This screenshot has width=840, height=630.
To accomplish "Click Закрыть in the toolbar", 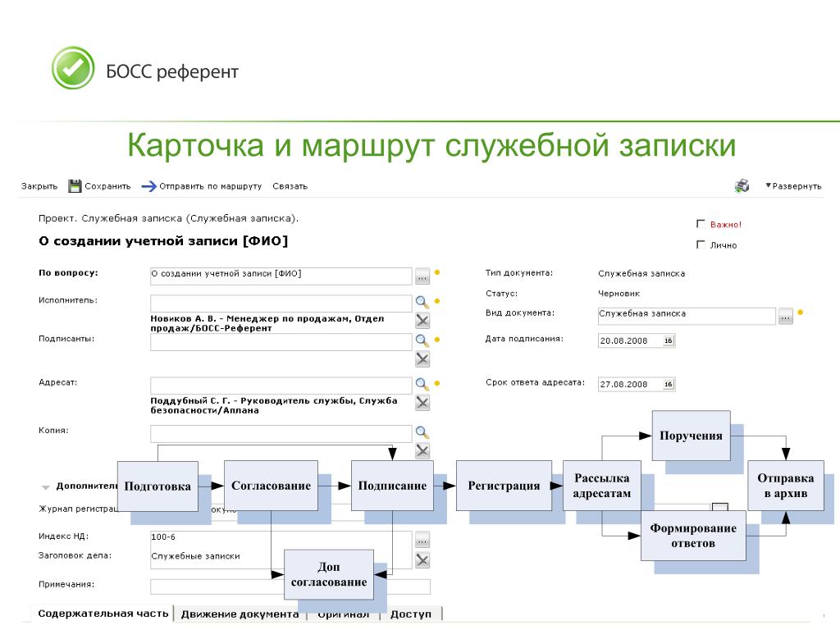I will (39, 186).
